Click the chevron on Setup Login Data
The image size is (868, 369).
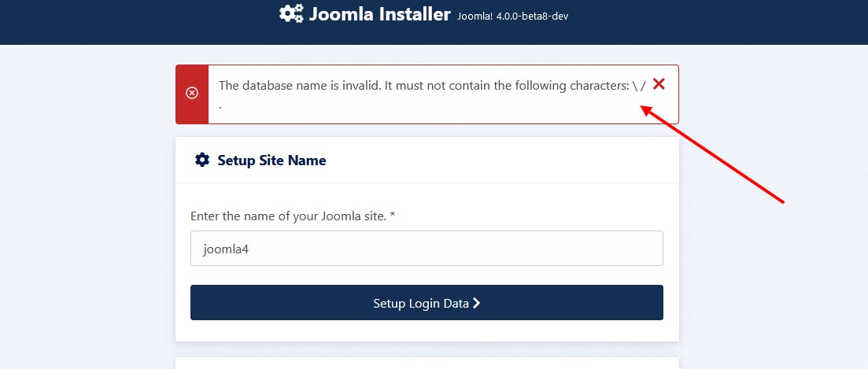tap(476, 303)
